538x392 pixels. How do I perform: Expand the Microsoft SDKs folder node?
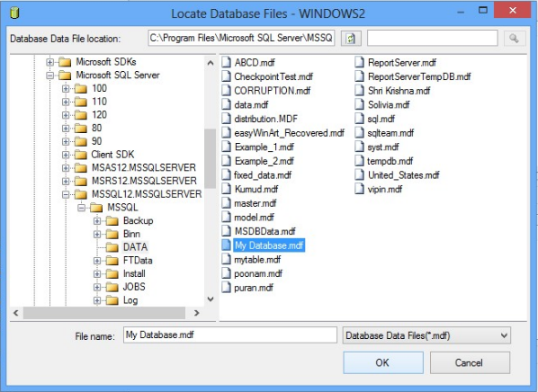[x=50, y=62]
